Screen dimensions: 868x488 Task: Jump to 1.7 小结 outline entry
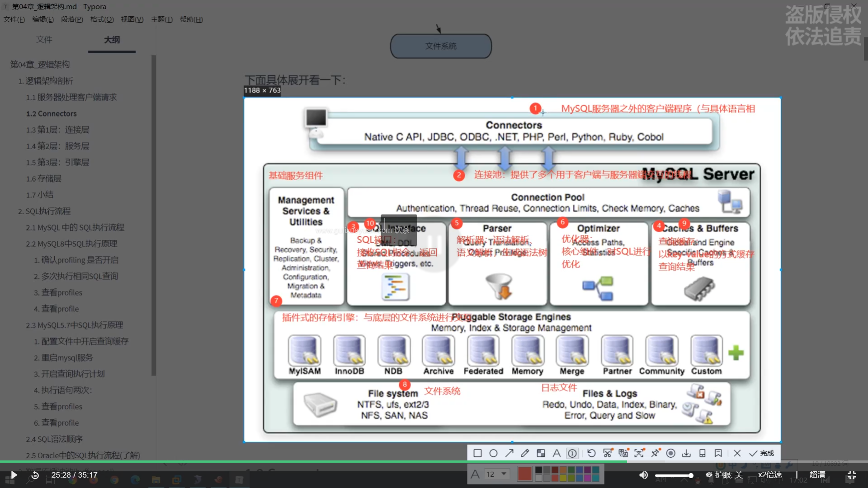point(39,195)
